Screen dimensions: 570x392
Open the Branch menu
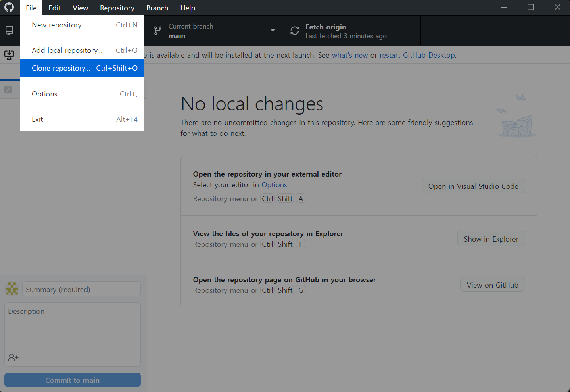point(157,8)
